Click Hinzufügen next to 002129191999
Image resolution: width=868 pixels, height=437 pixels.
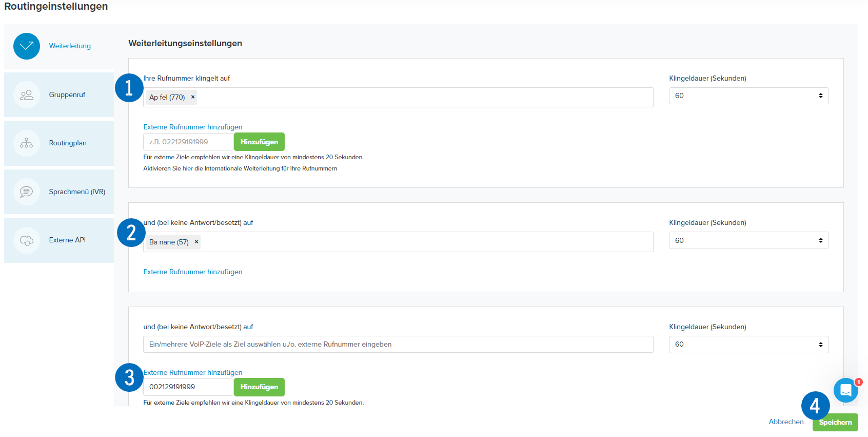click(x=259, y=387)
